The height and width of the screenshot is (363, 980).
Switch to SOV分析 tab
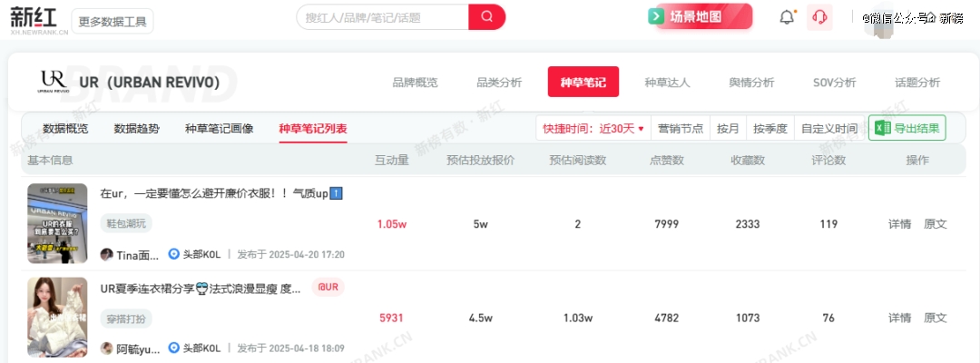tap(835, 83)
